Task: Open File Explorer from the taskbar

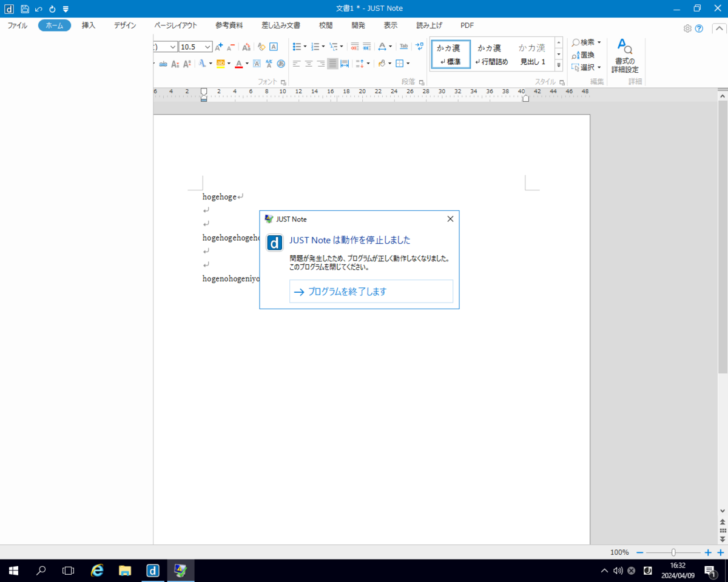Action: [125, 570]
